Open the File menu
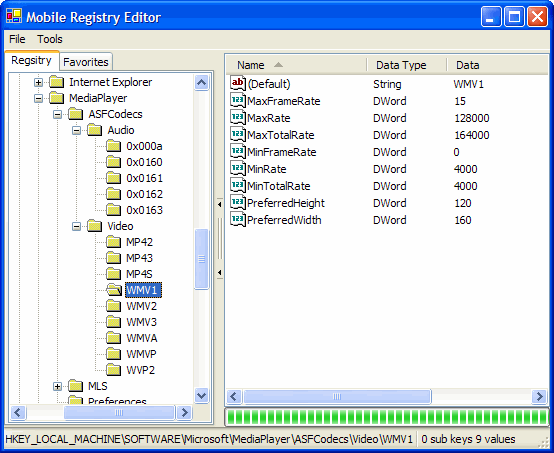This screenshot has height=453, width=554. 17,39
